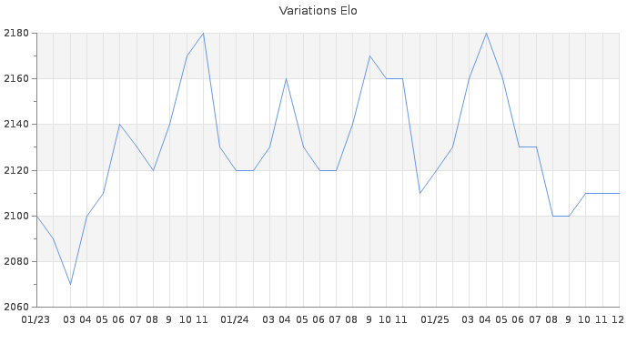Click the first 2180 peak before 01/24
This screenshot has height=364, width=637.
203,33
